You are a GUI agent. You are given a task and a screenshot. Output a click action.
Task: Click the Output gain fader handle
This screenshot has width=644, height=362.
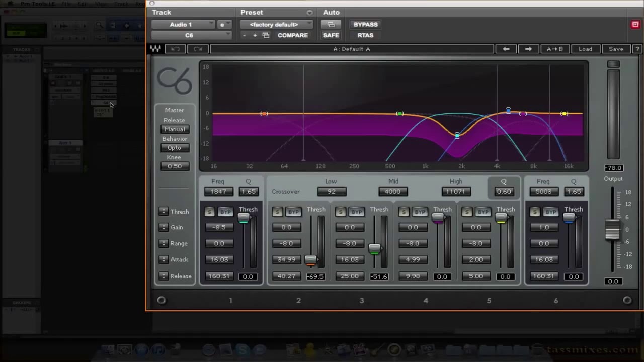(x=612, y=230)
